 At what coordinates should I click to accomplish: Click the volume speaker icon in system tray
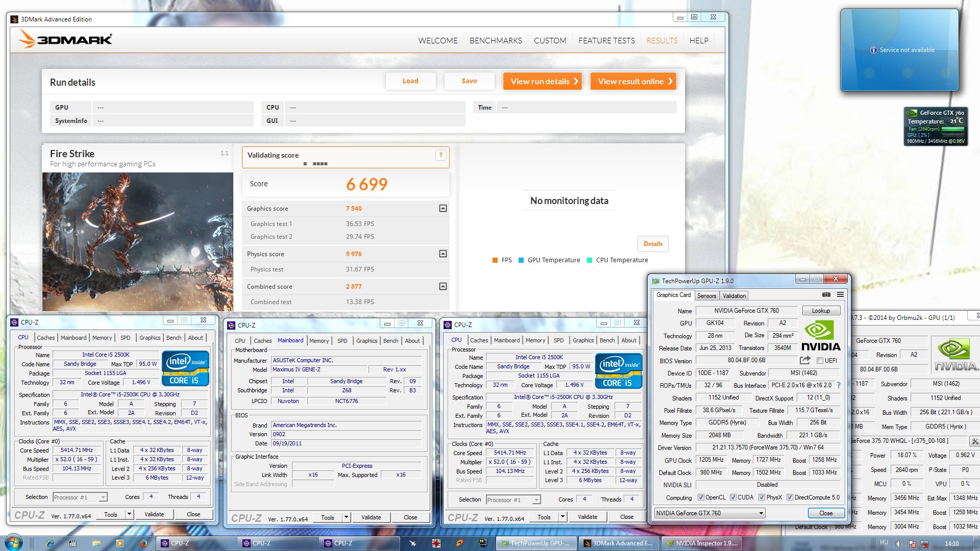pos(899,544)
